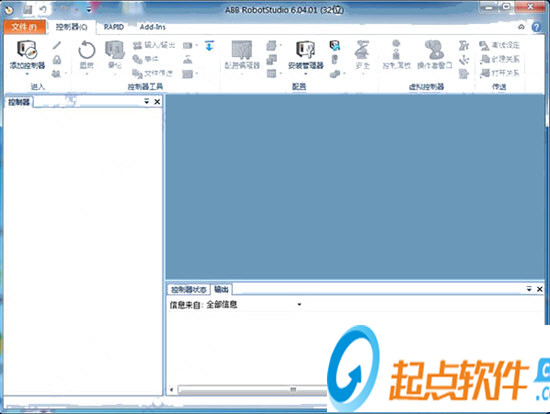Click the output panel horizontal scrollbar thumb
The image size is (550, 414).
pyautogui.click(x=253, y=389)
